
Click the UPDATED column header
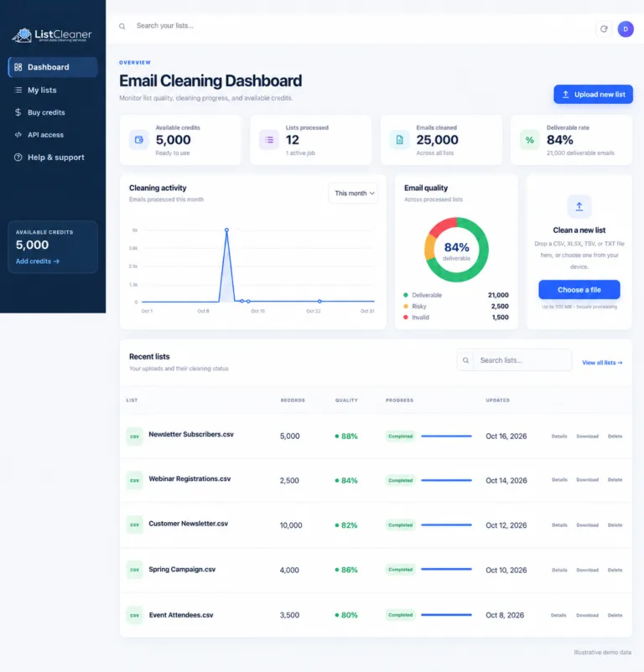point(498,401)
